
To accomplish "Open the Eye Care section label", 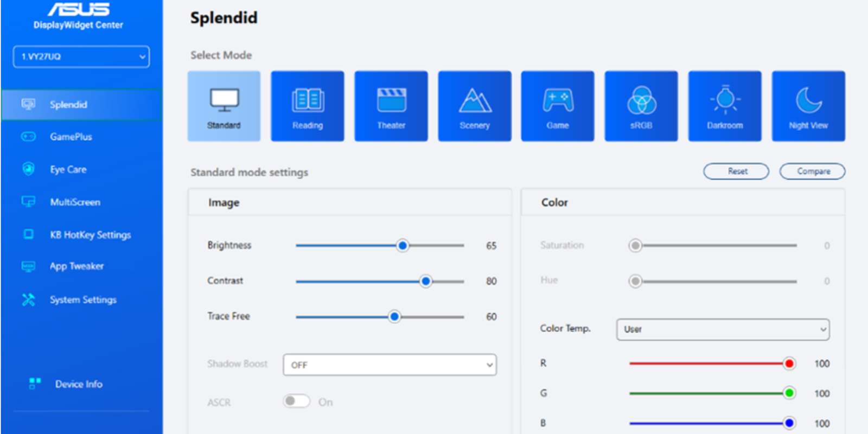I will 68,169.
